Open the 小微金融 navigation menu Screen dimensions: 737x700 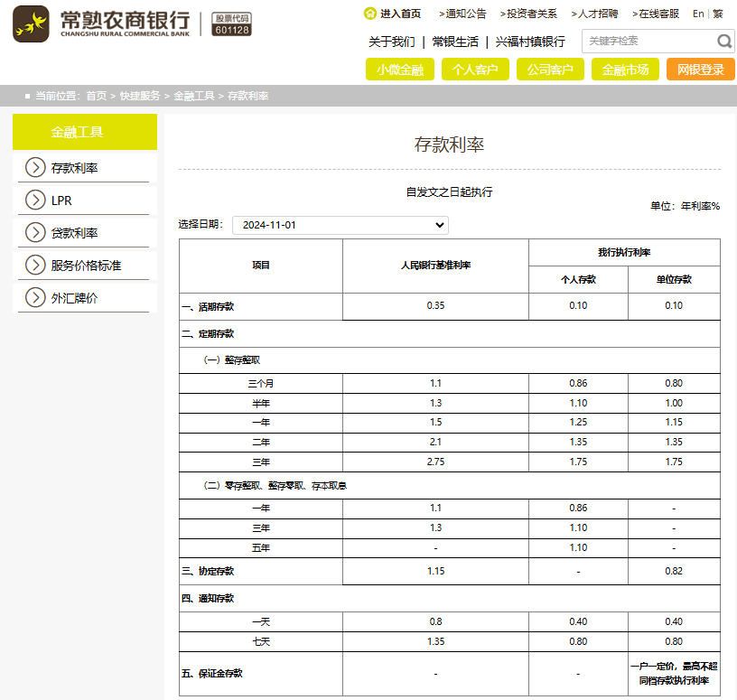(400, 70)
